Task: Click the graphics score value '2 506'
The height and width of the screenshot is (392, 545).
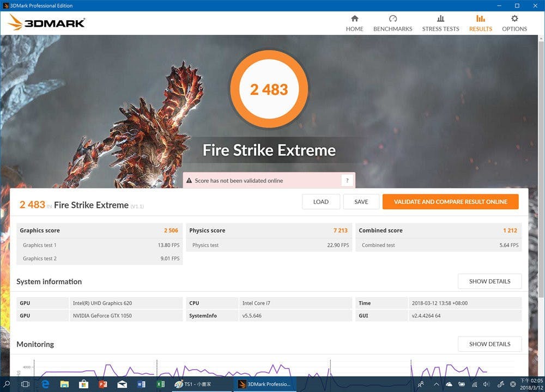Action: 171,230
